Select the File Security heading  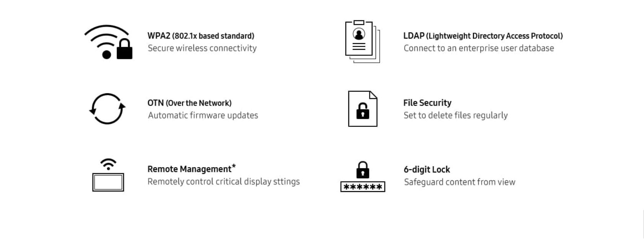pos(427,103)
